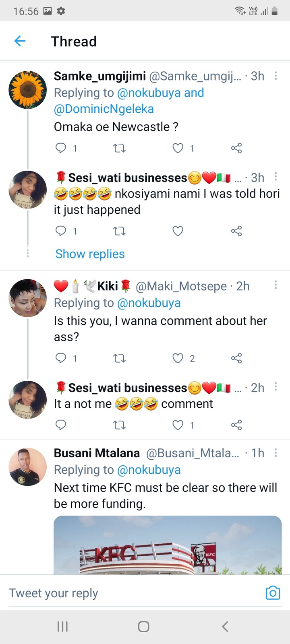
Task: Open the @DominicNgeleka mention link
Action: [x=104, y=109]
